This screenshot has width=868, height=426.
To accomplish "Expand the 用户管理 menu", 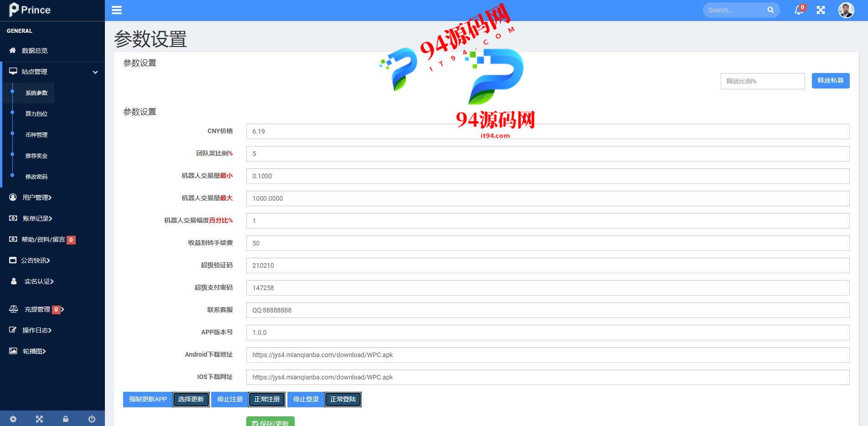I will tap(50, 197).
